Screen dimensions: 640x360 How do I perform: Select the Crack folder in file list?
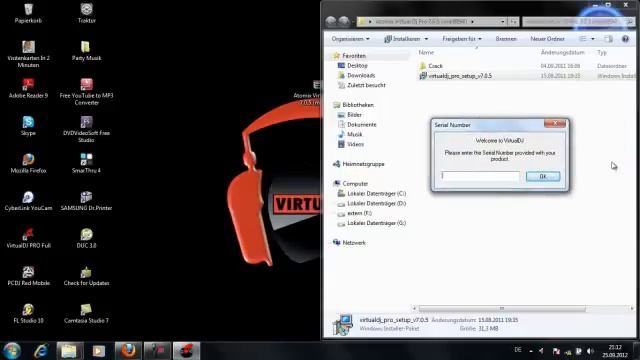(435, 66)
